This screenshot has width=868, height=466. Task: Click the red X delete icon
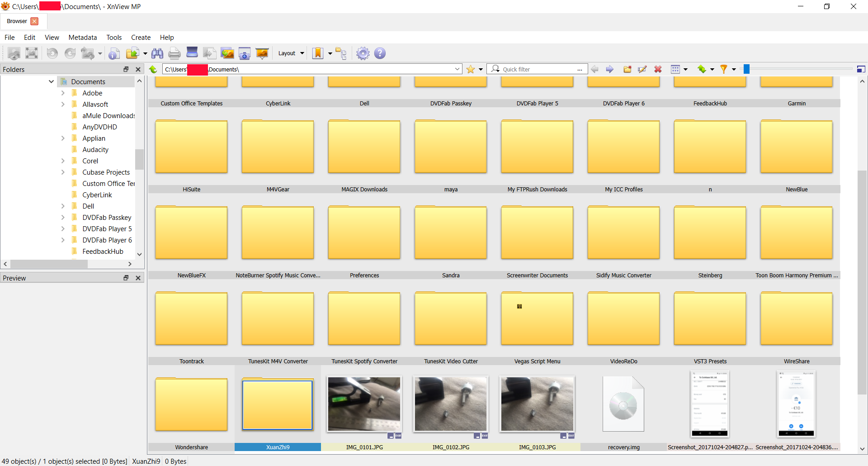click(x=658, y=69)
